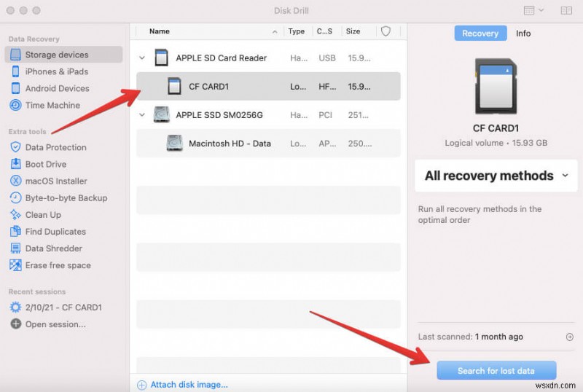The height and width of the screenshot is (392, 583).
Task: Click the Data Shredder icon
Action: [15, 248]
